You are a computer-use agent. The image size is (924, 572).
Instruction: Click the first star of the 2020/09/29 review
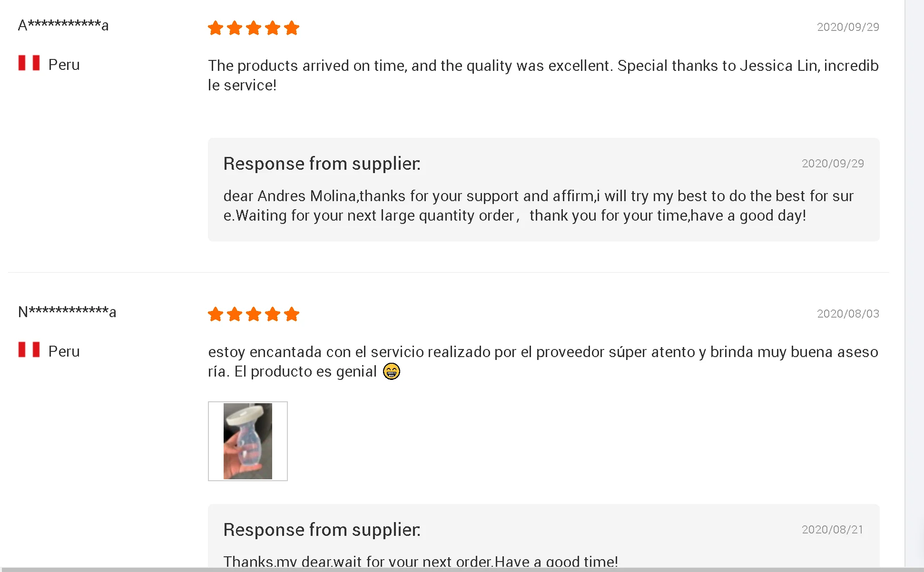216,28
